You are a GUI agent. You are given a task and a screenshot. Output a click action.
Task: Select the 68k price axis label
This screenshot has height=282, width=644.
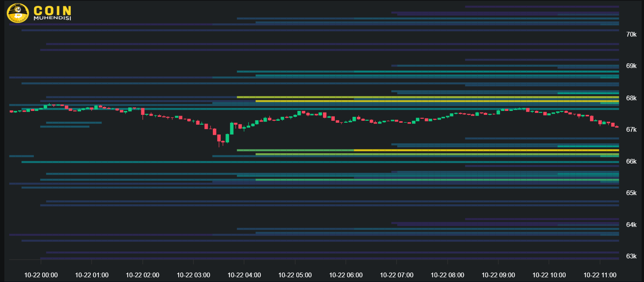(x=631, y=98)
